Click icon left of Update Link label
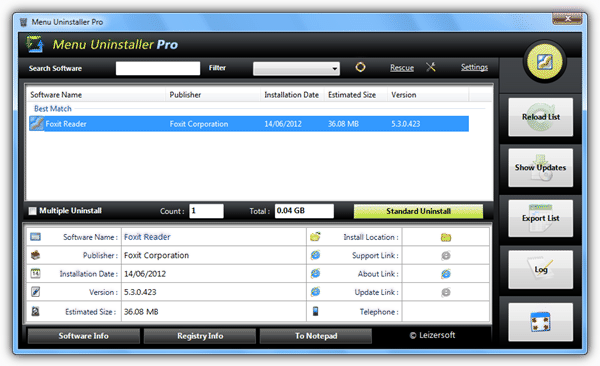Screen dimensions: 600x366 [315, 292]
